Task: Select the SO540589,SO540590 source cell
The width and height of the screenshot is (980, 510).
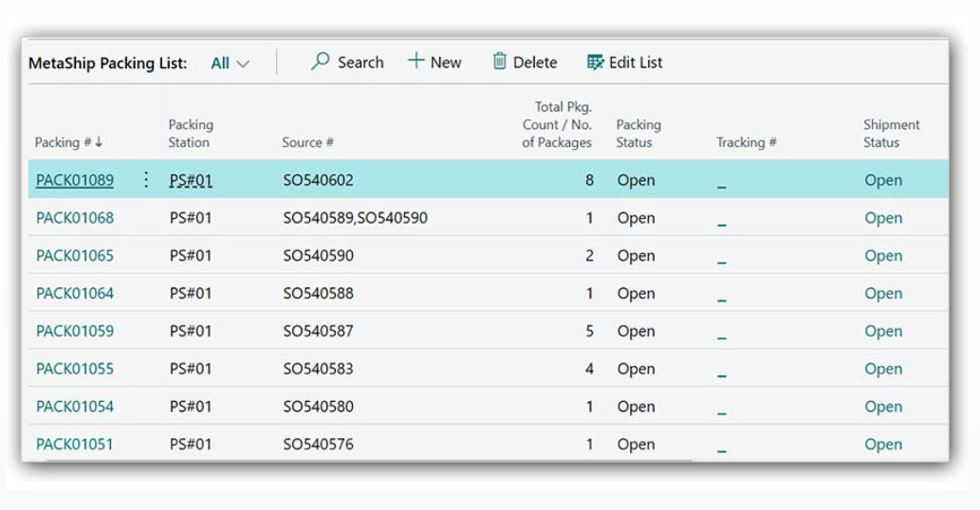Action: (355, 218)
